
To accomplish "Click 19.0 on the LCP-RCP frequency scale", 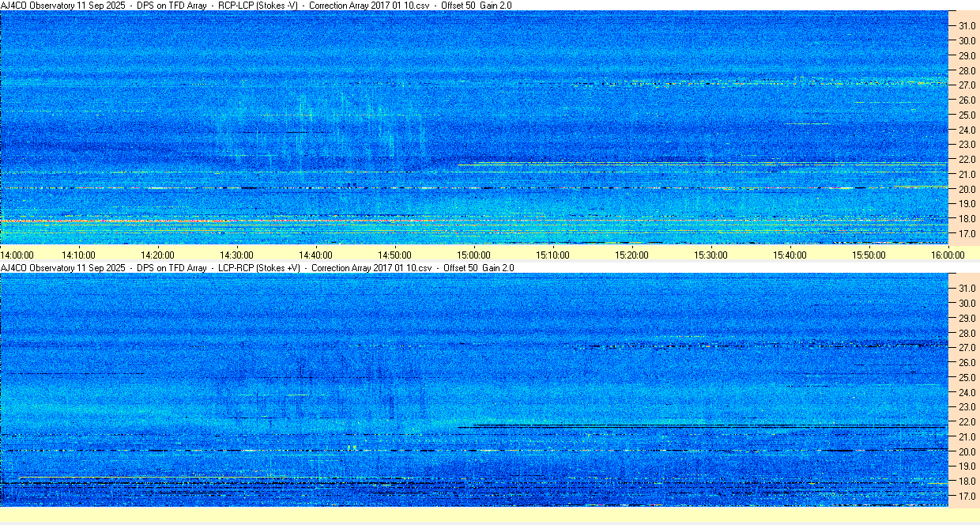I will [967, 466].
